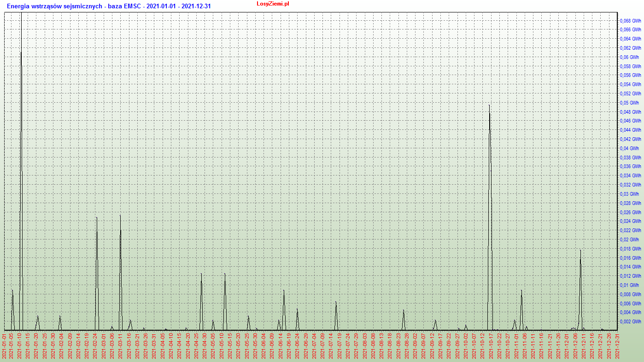The width and height of the screenshot is (644, 362).
Task: Click the peak near 2021-05-15
Action: 225,275
